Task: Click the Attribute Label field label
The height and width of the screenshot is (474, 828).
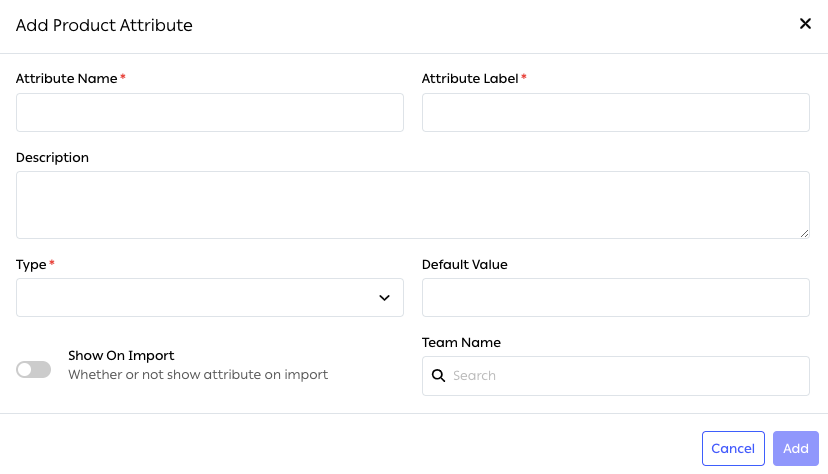Action: click(470, 78)
